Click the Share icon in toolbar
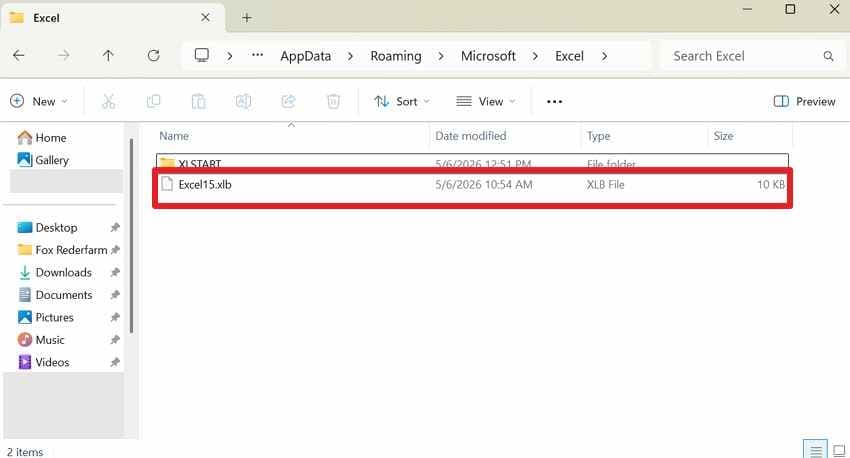 (288, 101)
